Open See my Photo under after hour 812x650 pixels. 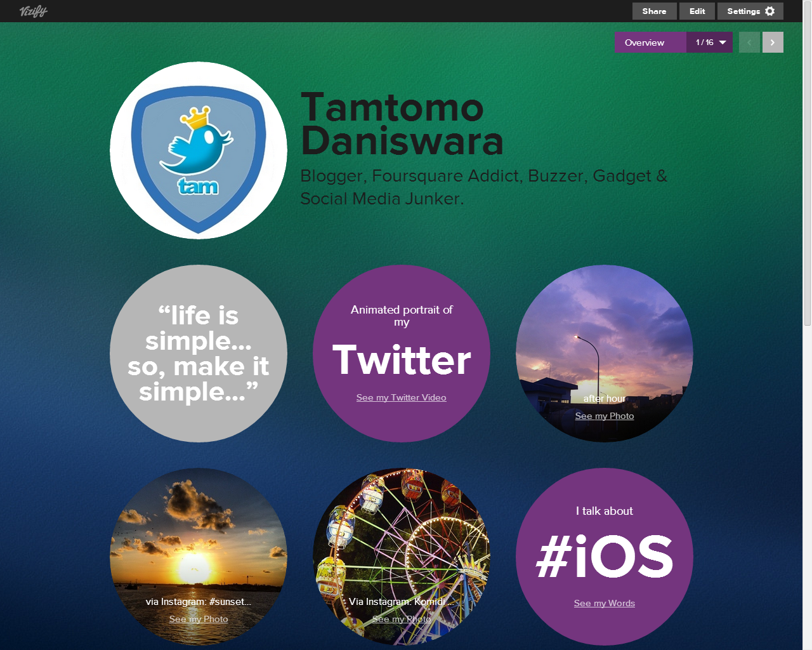click(605, 416)
